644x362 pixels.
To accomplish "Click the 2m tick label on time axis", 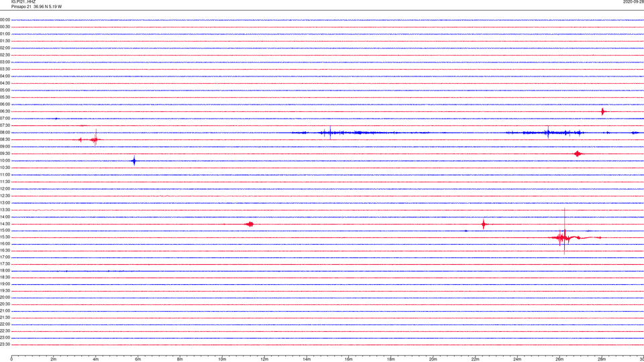I will 54,359.
